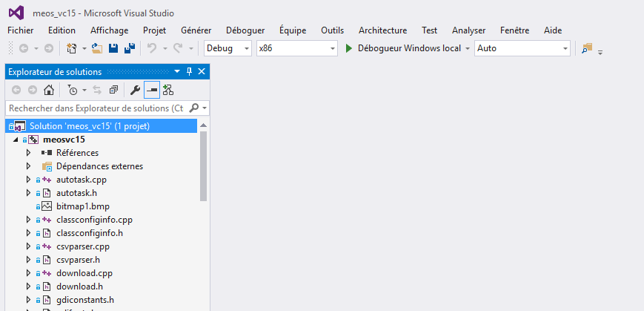Select Solution 'meos_vc15' root node
The image size is (644, 311).
click(x=101, y=126)
